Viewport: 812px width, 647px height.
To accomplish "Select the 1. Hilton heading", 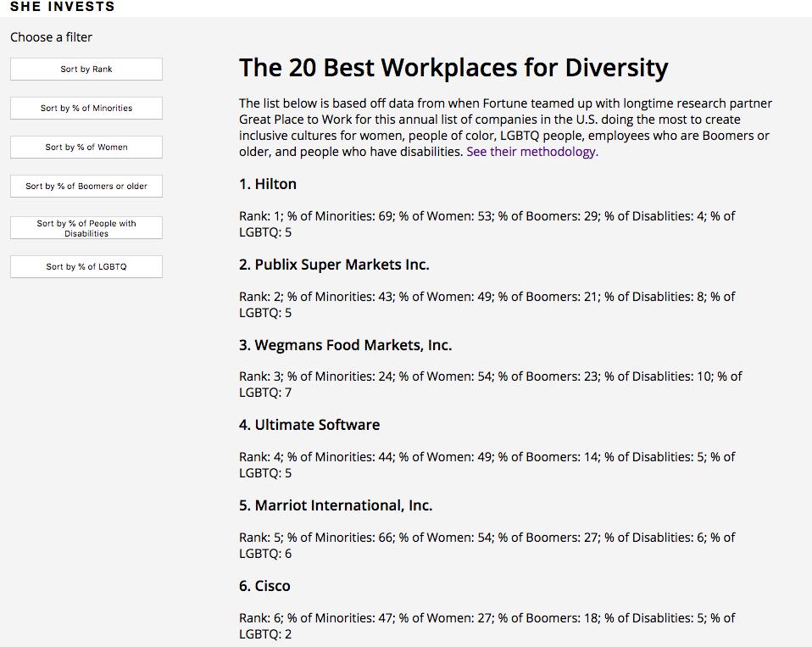I will [x=268, y=184].
